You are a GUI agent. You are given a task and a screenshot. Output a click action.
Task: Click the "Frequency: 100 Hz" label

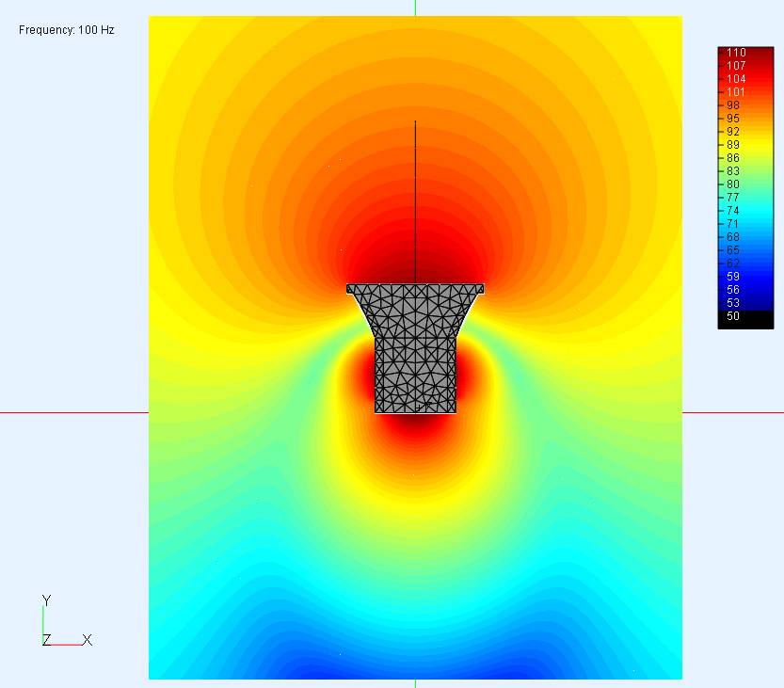(67, 30)
